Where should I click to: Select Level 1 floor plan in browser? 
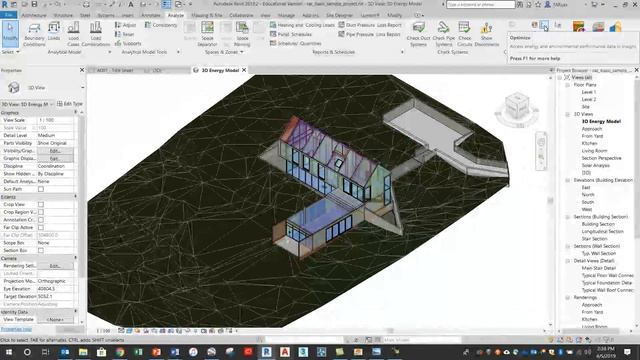tap(589, 92)
